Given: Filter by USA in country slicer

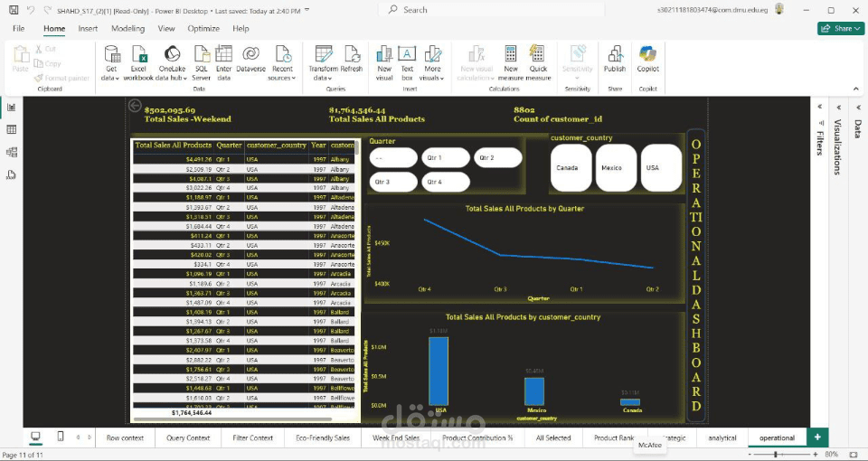Looking at the screenshot, I should 662,168.
